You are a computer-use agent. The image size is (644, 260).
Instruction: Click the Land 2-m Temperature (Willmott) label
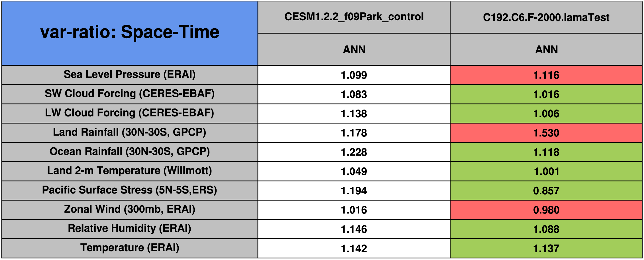[x=130, y=171]
